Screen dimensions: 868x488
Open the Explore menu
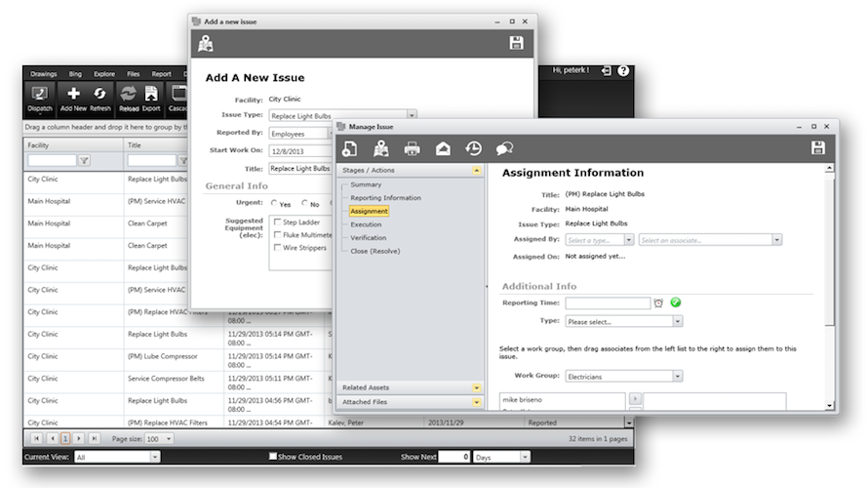(103, 74)
